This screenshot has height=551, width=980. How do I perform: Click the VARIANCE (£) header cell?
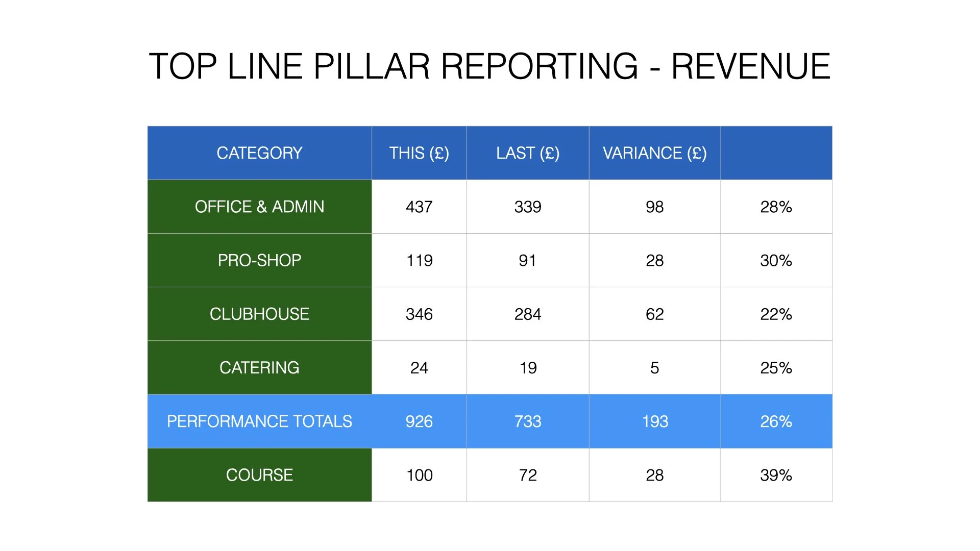pos(654,153)
